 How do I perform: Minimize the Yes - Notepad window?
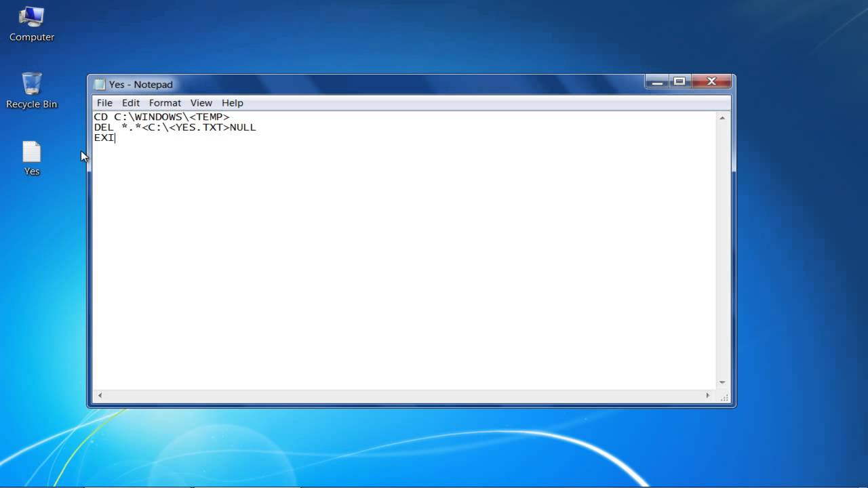(x=656, y=82)
